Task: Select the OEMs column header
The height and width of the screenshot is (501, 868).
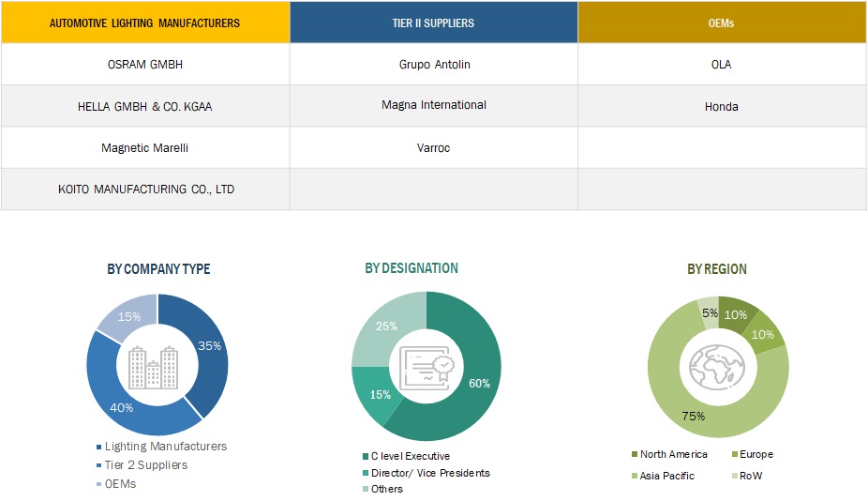Action: [x=722, y=23]
